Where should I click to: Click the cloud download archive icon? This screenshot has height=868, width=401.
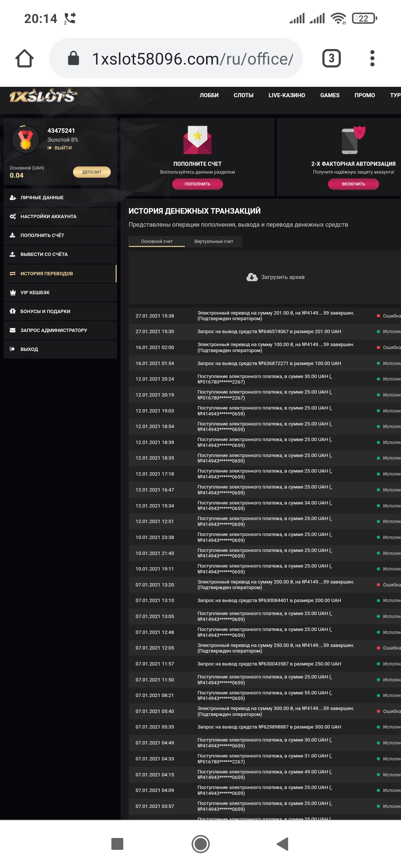(252, 277)
